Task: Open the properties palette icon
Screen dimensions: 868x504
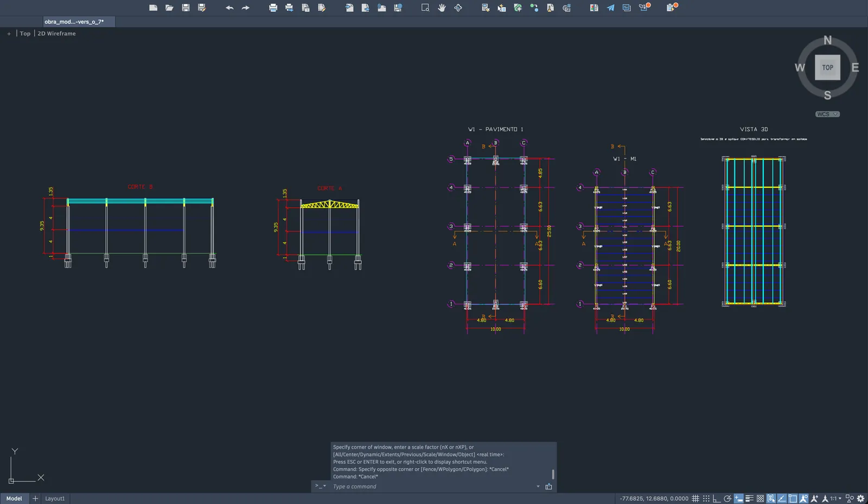Action: (486, 8)
